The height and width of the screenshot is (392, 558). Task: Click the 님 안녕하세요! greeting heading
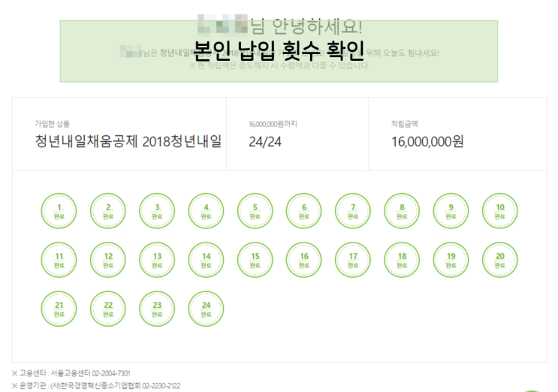pos(306,26)
